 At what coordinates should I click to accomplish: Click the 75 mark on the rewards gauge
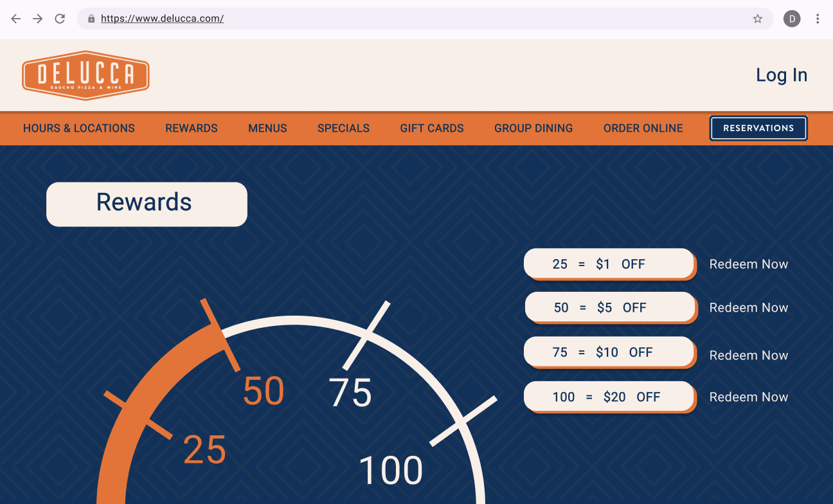350,392
